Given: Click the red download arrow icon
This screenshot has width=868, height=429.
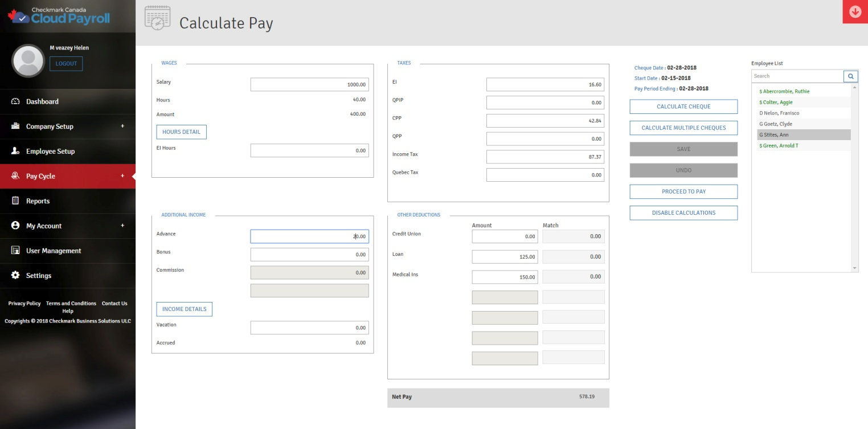Looking at the screenshot, I should [855, 12].
